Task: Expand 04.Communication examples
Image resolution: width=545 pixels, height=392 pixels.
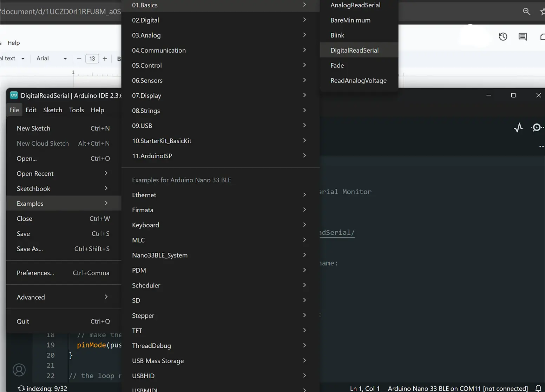Action: (x=220, y=51)
